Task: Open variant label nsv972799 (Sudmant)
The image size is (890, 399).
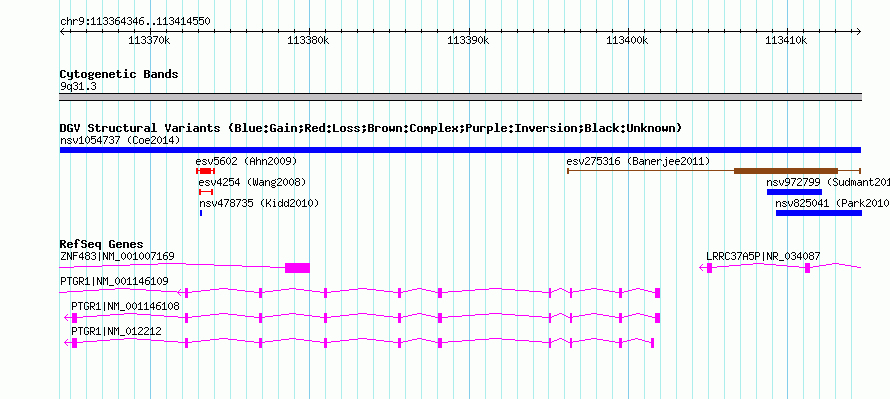Action: pos(828,182)
